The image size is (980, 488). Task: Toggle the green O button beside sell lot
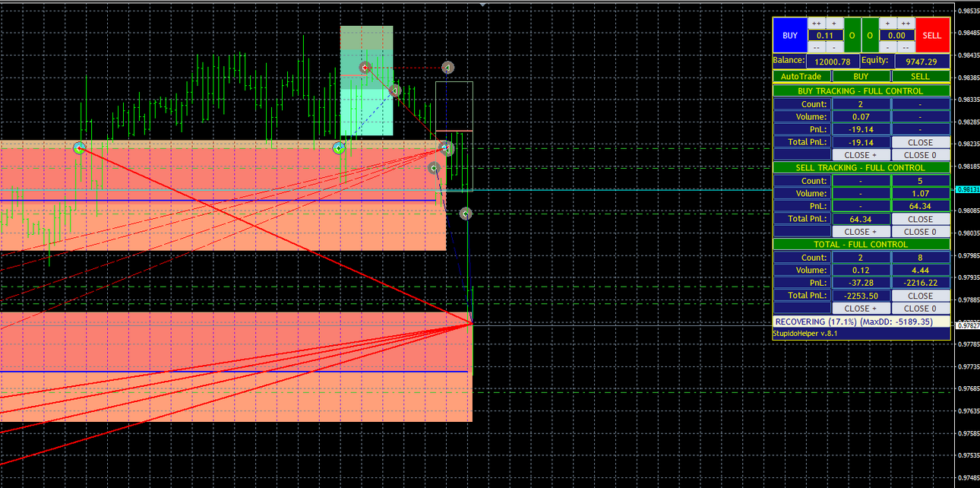(x=870, y=35)
